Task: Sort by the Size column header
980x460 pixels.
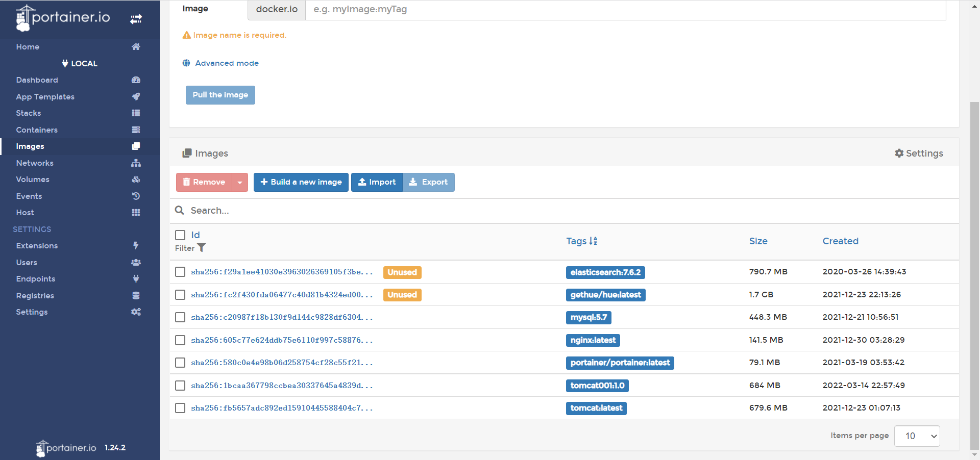Action: (x=758, y=241)
